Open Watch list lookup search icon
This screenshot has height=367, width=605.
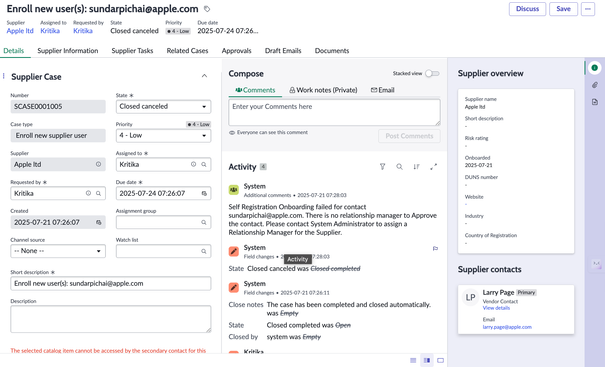click(204, 251)
